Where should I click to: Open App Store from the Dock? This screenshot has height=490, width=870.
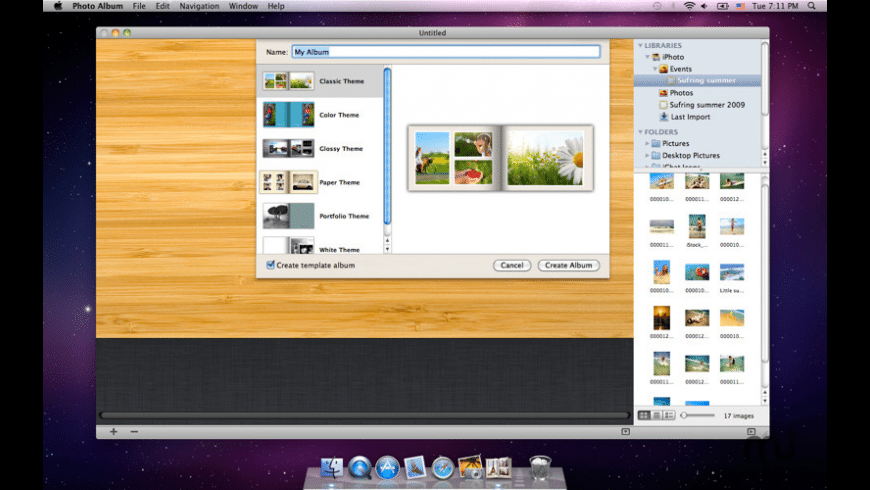(387, 467)
